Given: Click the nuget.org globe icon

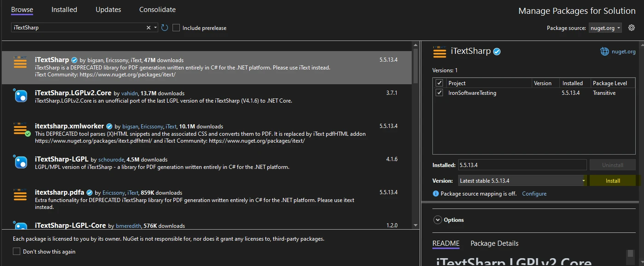Looking at the screenshot, I should coord(604,52).
